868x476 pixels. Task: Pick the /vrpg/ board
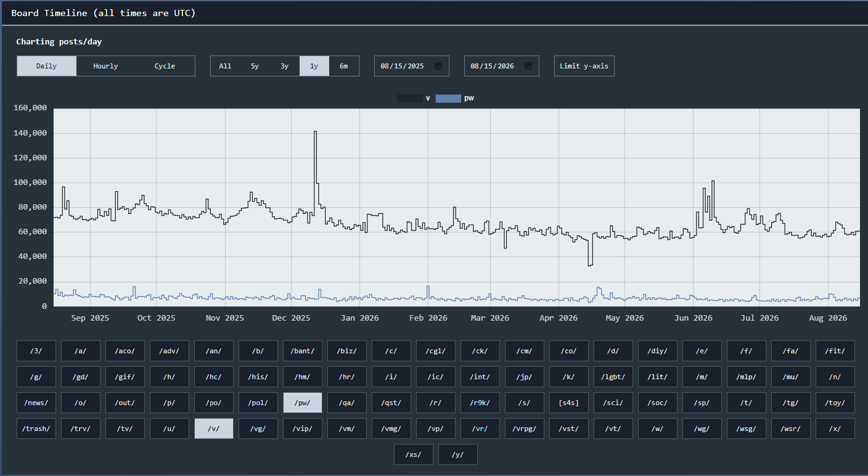525,429
